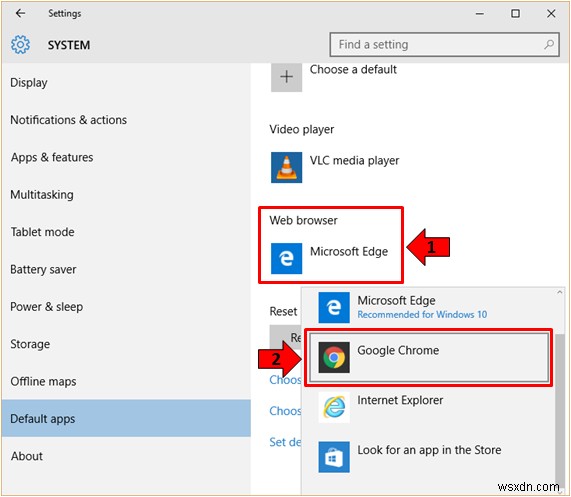
Task: Close the Settings window
Action: click(x=551, y=14)
